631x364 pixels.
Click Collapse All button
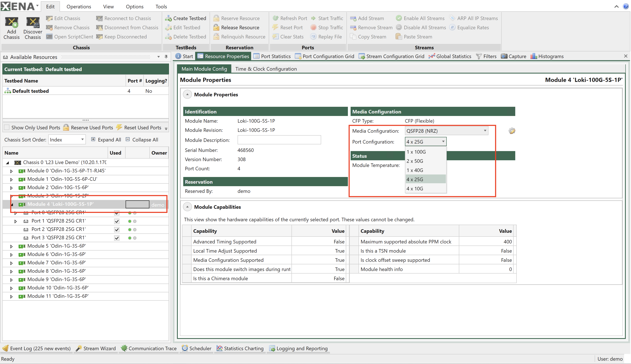(x=142, y=140)
